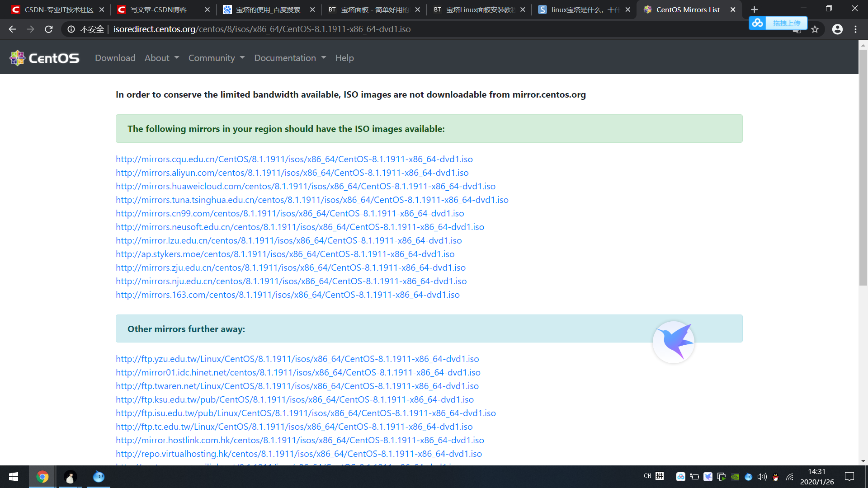Open the QQ penguin taskbar app
The width and height of the screenshot is (868, 488).
point(70,477)
